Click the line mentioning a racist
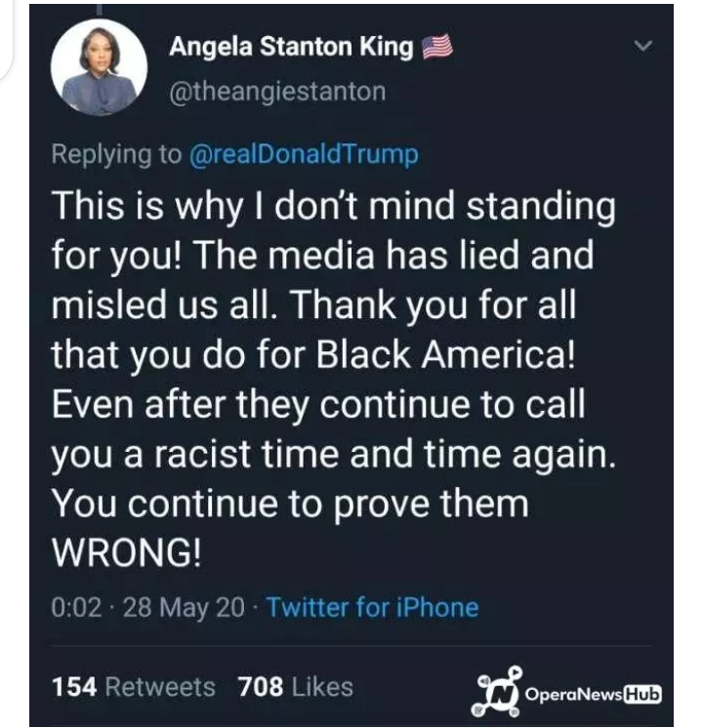 click(x=334, y=456)
